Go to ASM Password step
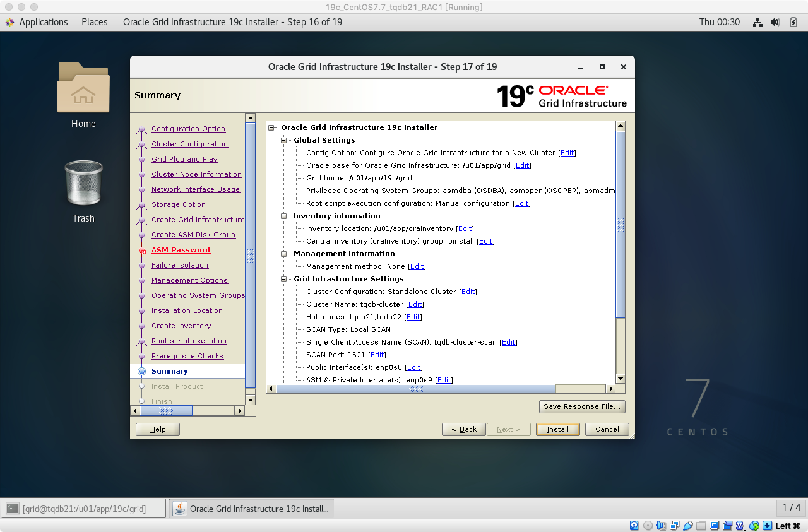 [181, 250]
